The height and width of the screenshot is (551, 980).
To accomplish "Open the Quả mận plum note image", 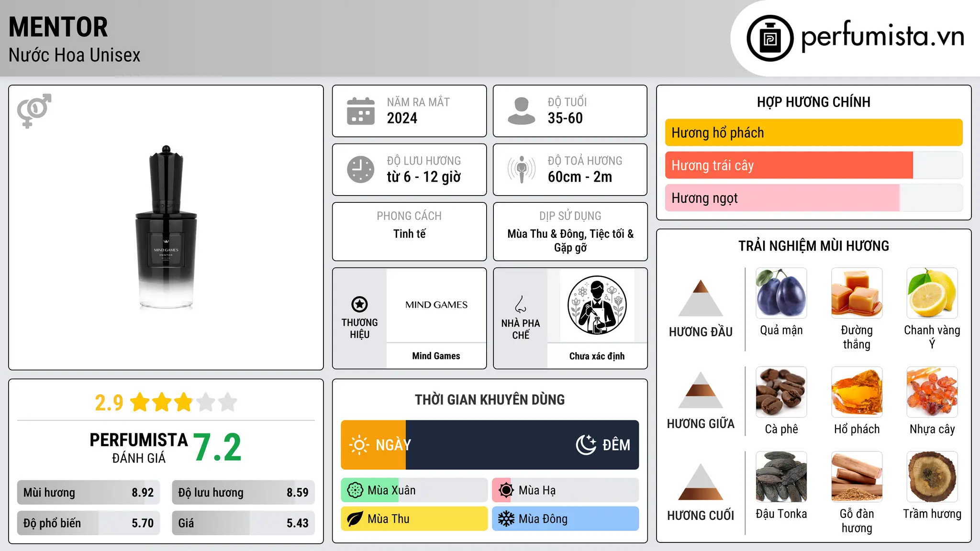I will [x=781, y=293].
